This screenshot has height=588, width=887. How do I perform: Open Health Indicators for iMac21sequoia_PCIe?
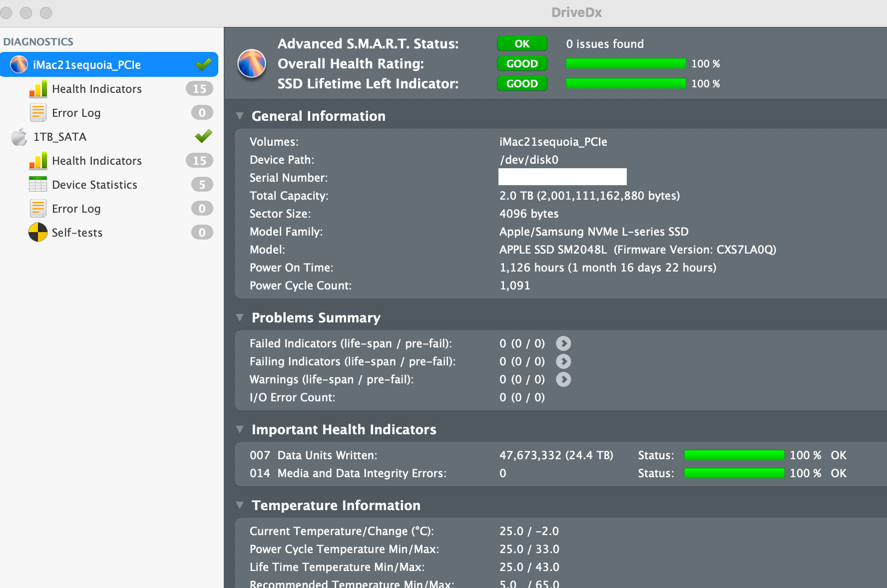(97, 89)
